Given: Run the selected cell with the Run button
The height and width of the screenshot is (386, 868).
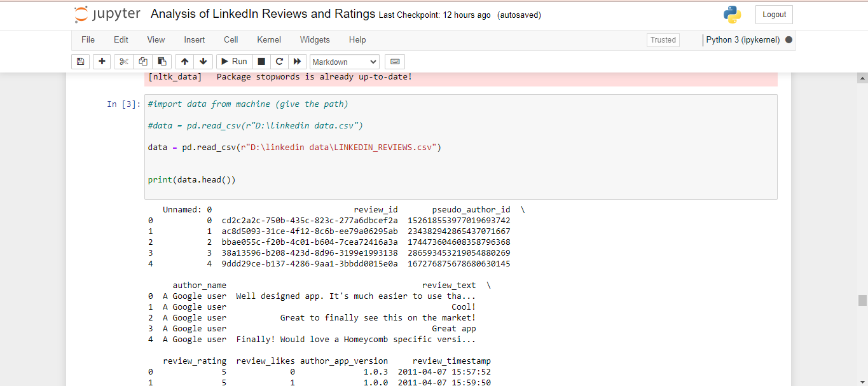Looking at the screenshot, I should (233, 61).
